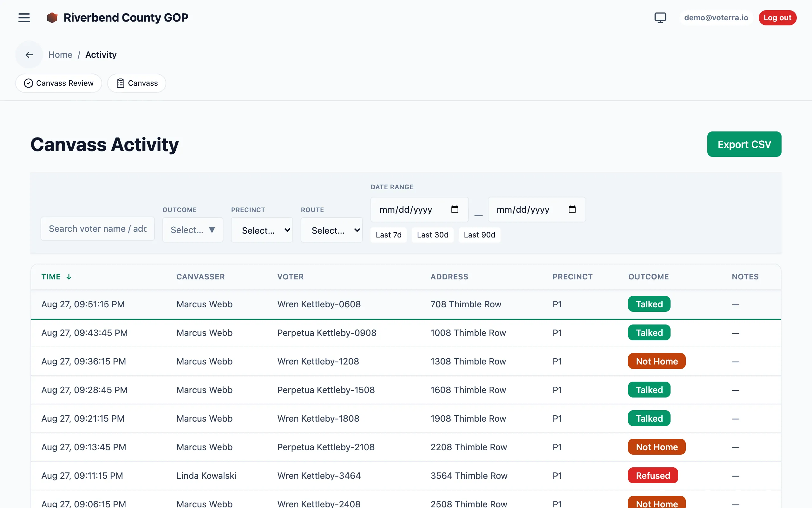The width and height of the screenshot is (812, 508).
Task: Click address 3564 Thimble Row
Action: 469,476
